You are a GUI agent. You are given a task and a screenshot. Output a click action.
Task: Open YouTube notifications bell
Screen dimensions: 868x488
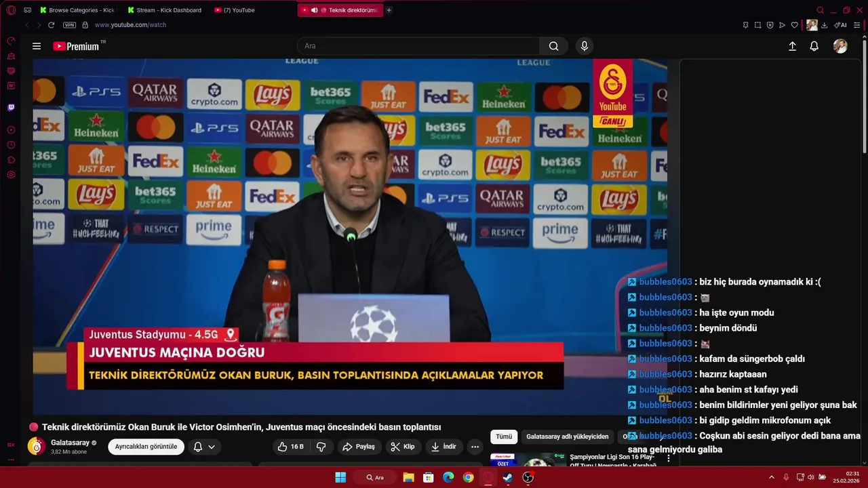[x=814, y=46]
